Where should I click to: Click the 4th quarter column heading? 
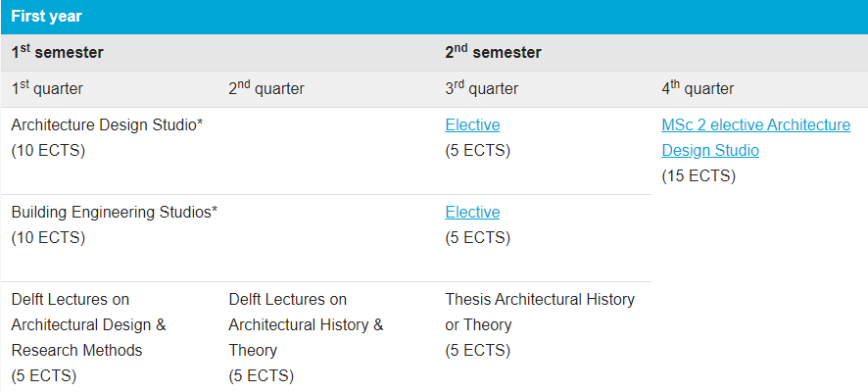point(699,89)
